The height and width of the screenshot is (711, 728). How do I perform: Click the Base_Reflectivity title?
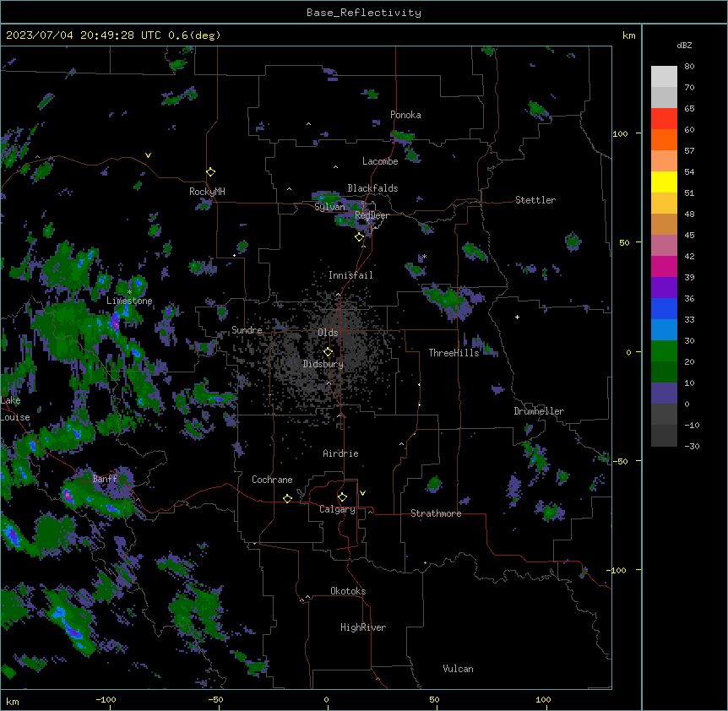tap(364, 13)
